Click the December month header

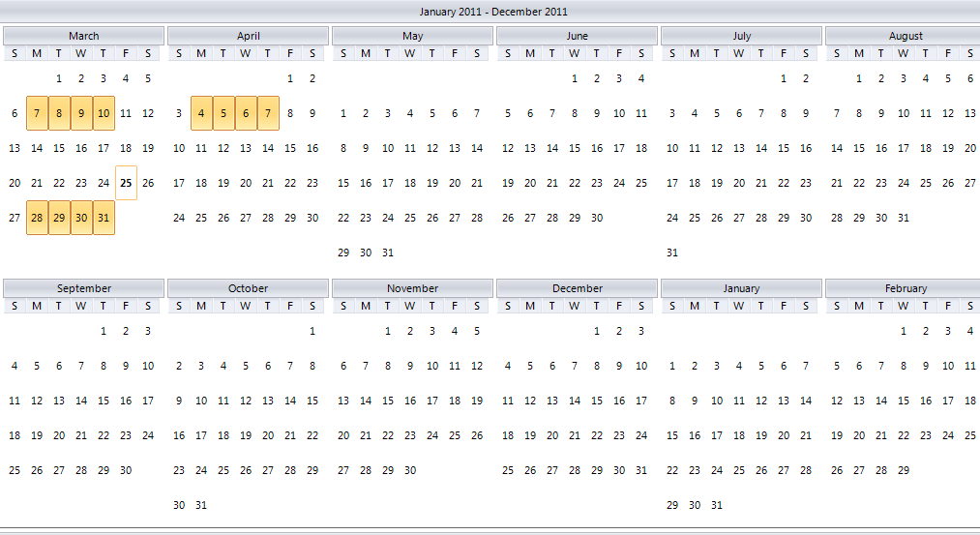tap(577, 288)
